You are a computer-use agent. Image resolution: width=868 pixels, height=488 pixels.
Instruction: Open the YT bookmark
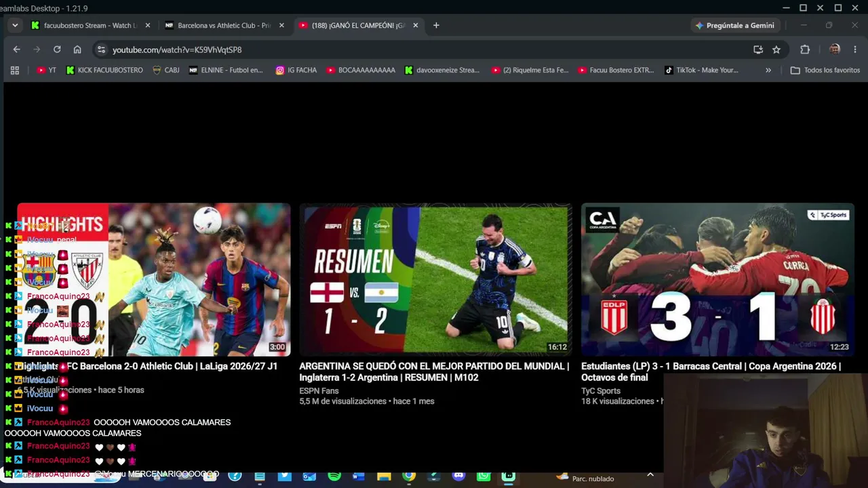tap(47, 70)
